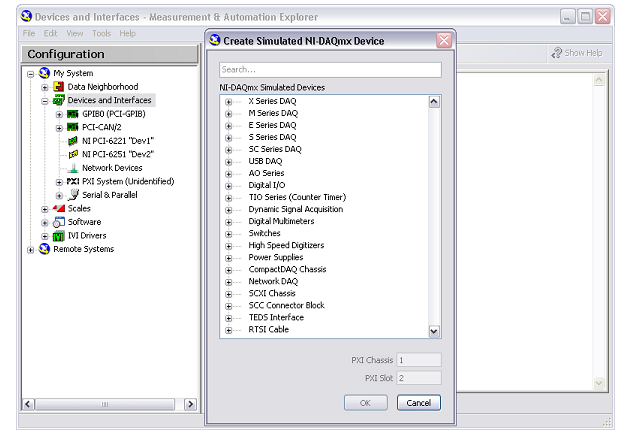Click device list scroll up arrow
Viewport: 618px width, 431px height.
[x=434, y=102]
